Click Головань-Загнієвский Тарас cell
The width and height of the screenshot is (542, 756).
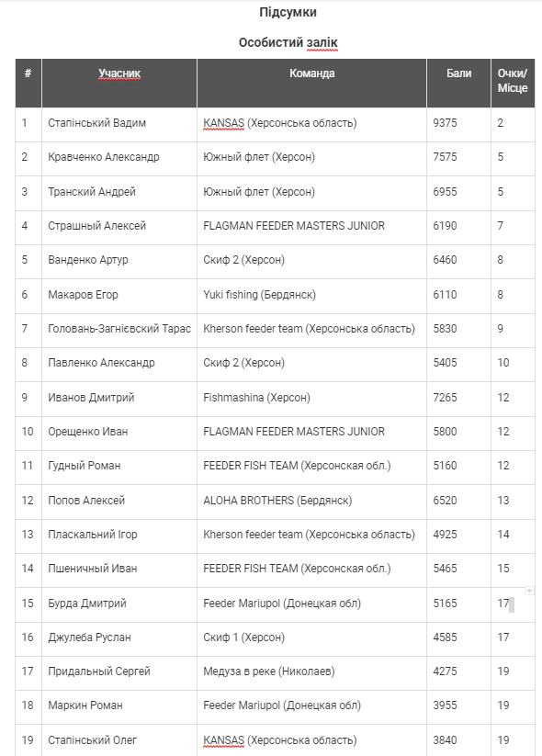point(119,331)
